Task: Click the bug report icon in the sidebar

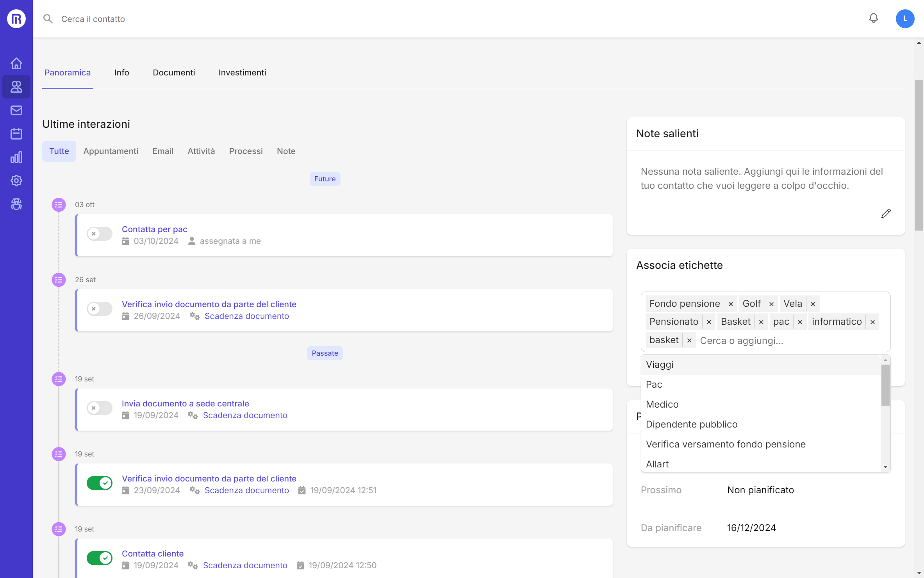Action: pos(16,204)
